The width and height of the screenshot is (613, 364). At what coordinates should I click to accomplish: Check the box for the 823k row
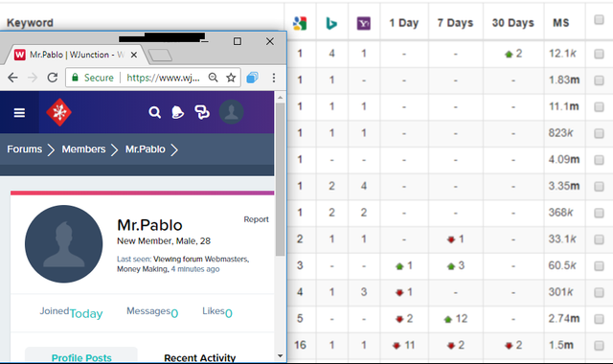click(x=599, y=133)
